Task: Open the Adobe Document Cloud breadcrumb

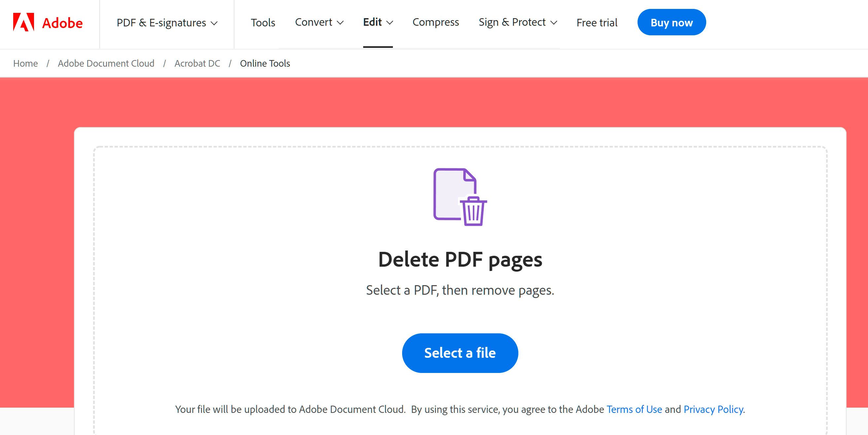Action: tap(106, 63)
